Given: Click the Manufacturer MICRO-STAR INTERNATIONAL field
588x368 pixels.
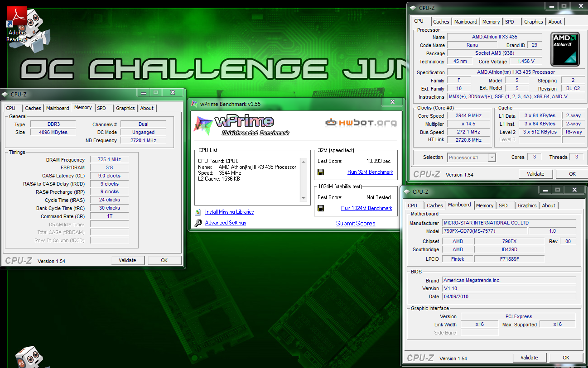Looking at the screenshot, I should [509, 223].
